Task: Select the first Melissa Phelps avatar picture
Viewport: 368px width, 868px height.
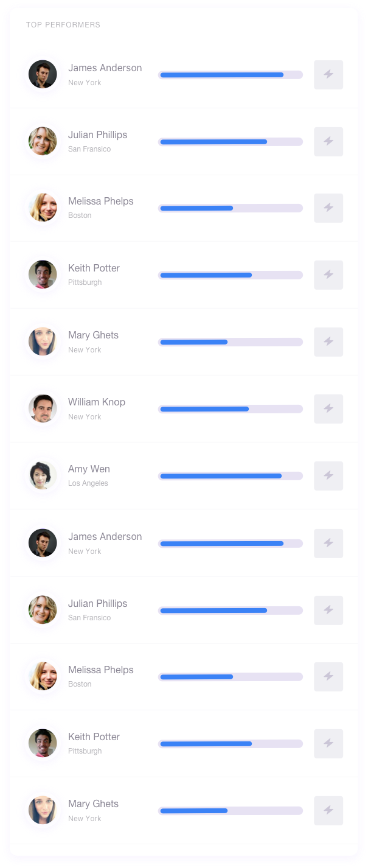Action: point(43,208)
